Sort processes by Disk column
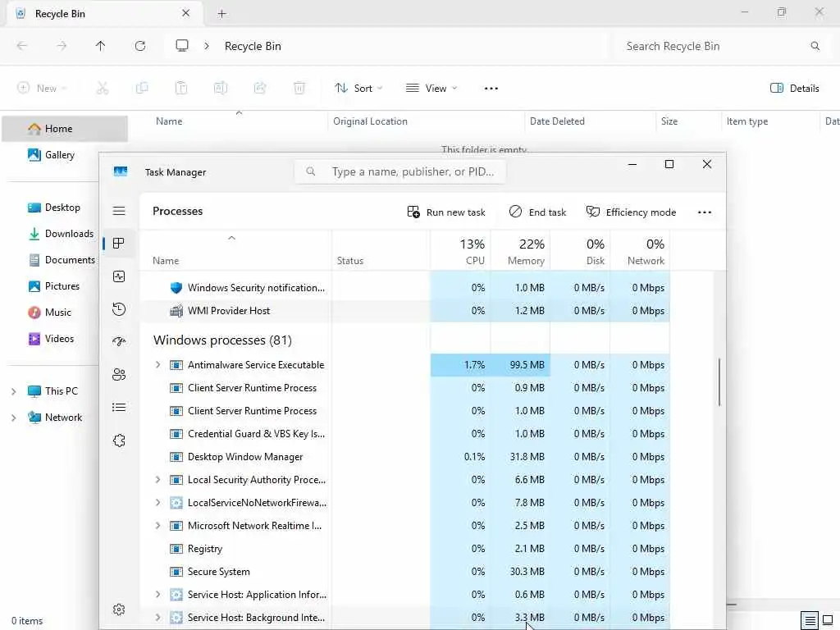 point(580,251)
